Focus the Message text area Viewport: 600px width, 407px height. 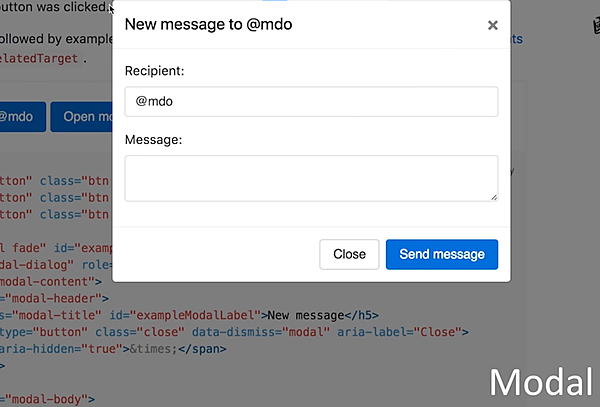click(311, 178)
